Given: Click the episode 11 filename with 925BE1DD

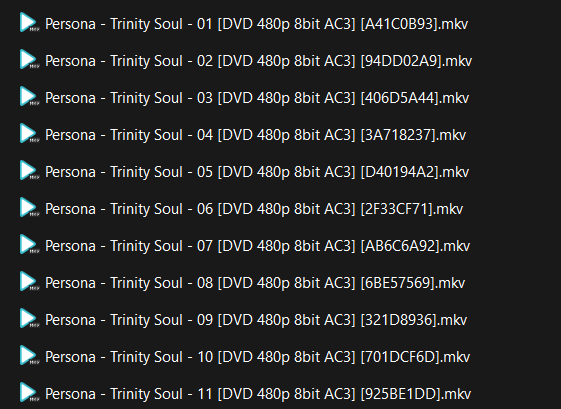Looking at the screenshot, I should [x=258, y=394].
